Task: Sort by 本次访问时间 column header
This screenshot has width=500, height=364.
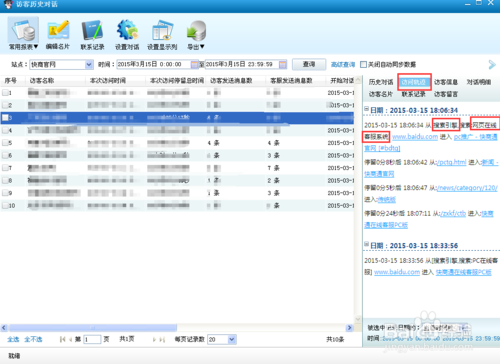Action: point(108,81)
